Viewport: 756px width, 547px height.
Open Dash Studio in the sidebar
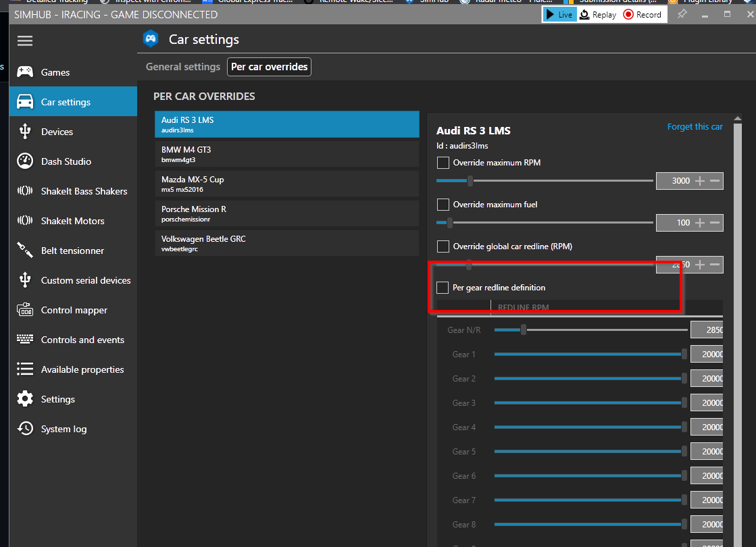(73, 161)
